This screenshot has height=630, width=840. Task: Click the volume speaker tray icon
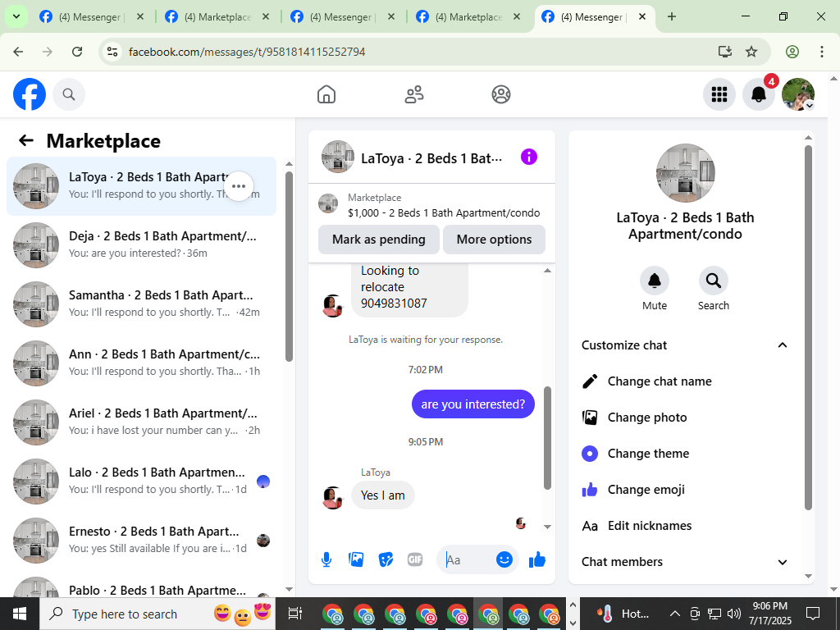(734, 614)
